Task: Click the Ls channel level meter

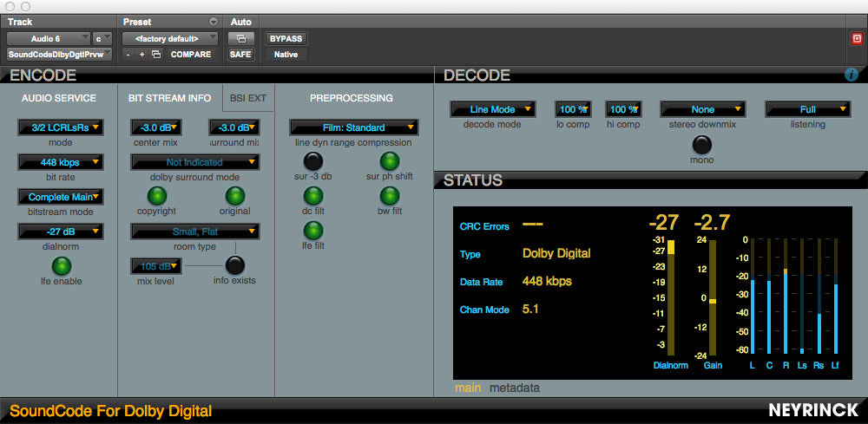Action: coord(801,297)
